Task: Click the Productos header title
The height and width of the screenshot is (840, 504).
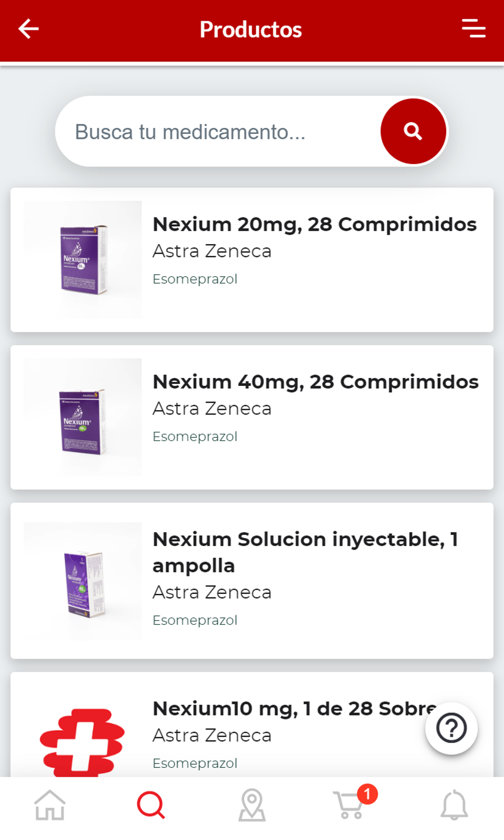Action: pyautogui.click(x=251, y=30)
